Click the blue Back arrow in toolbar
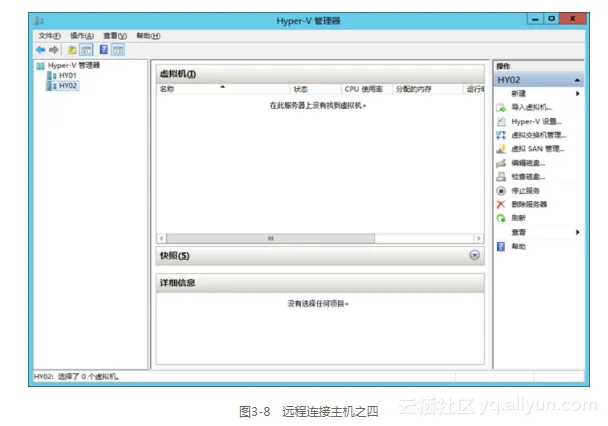The image size is (608, 426). [x=40, y=50]
